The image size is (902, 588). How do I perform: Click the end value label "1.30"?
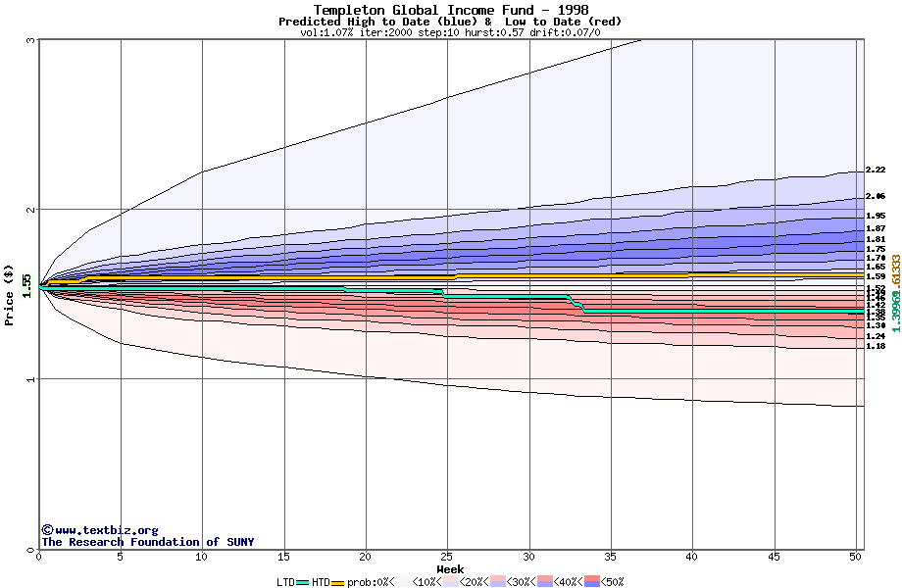[x=876, y=326]
